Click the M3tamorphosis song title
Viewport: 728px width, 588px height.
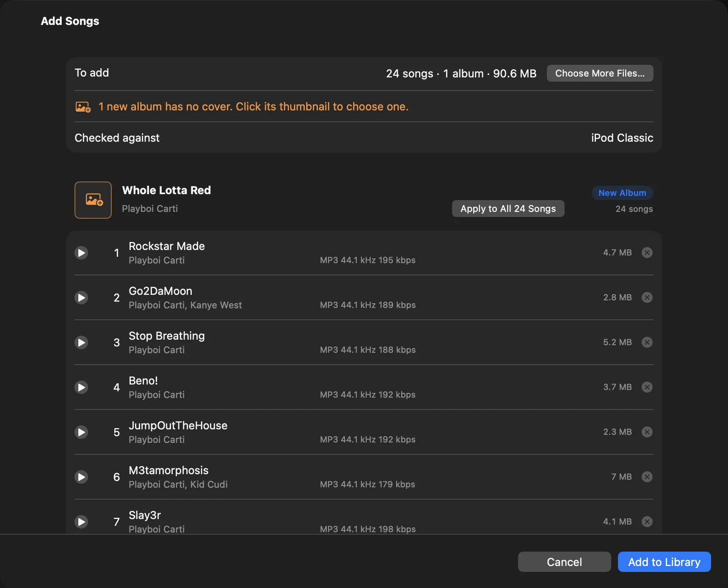(x=168, y=470)
